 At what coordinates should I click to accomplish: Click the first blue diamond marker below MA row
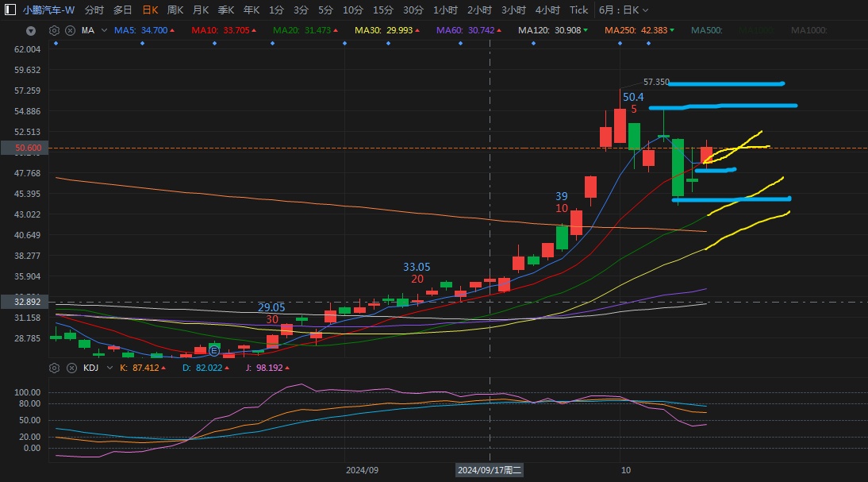coord(55,43)
